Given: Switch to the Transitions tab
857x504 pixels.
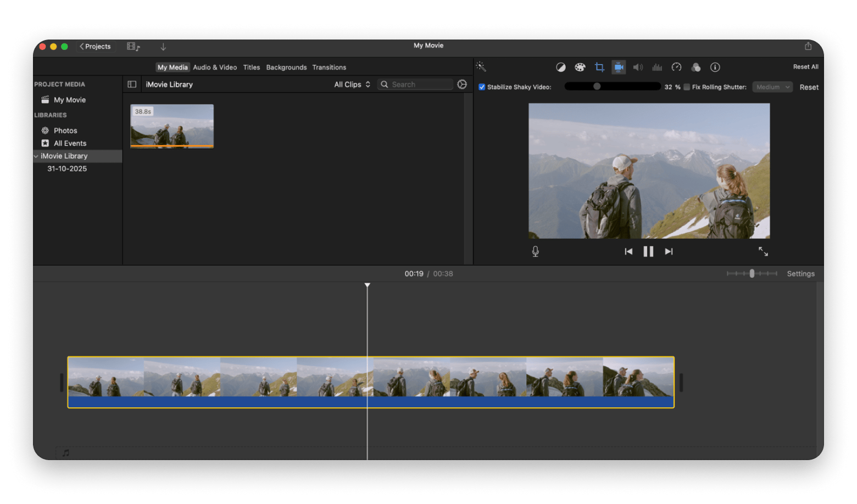Looking at the screenshot, I should (x=329, y=67).
